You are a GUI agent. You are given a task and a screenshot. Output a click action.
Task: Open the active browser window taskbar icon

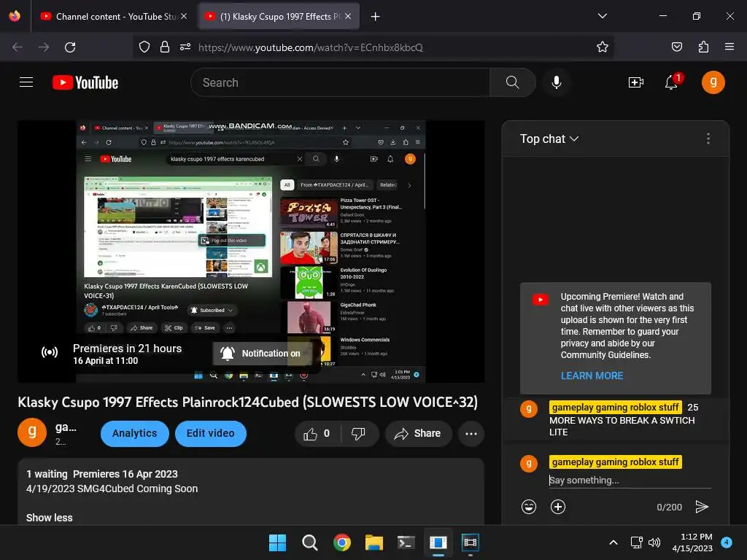438,542
